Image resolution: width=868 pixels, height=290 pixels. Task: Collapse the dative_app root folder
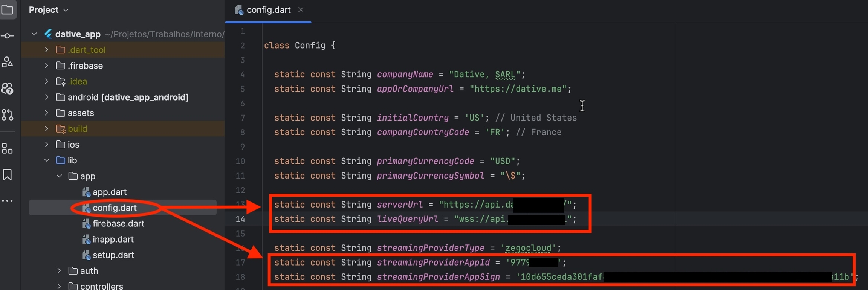34,34
